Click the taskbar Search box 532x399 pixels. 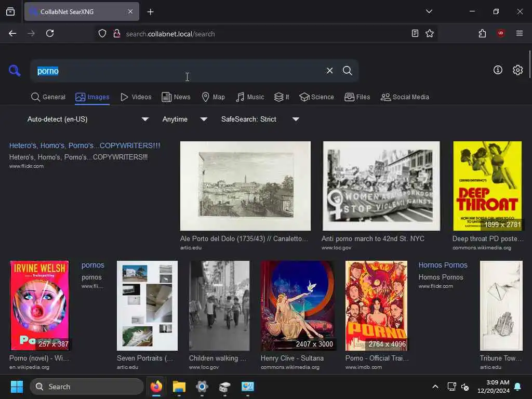87,387
